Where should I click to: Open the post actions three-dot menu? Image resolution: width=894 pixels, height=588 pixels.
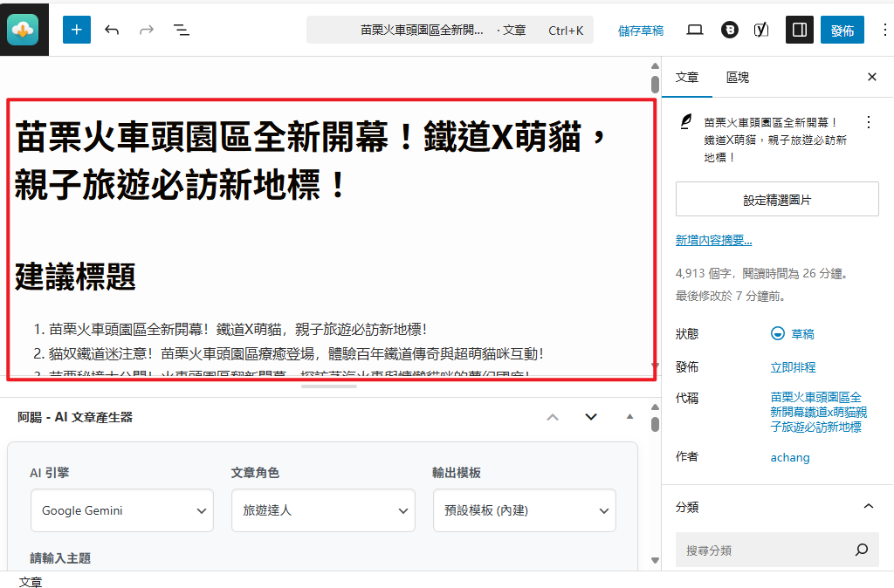[x=868, y=122]
